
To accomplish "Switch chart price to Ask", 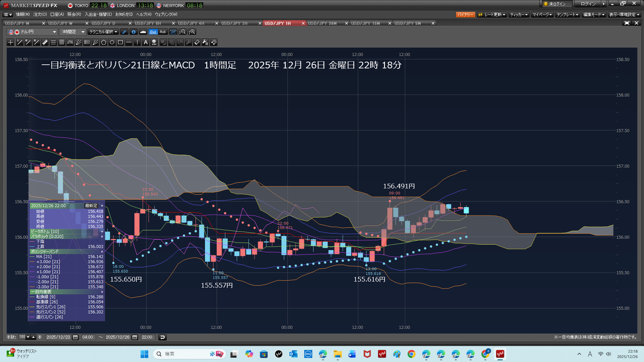I will 163,32.
